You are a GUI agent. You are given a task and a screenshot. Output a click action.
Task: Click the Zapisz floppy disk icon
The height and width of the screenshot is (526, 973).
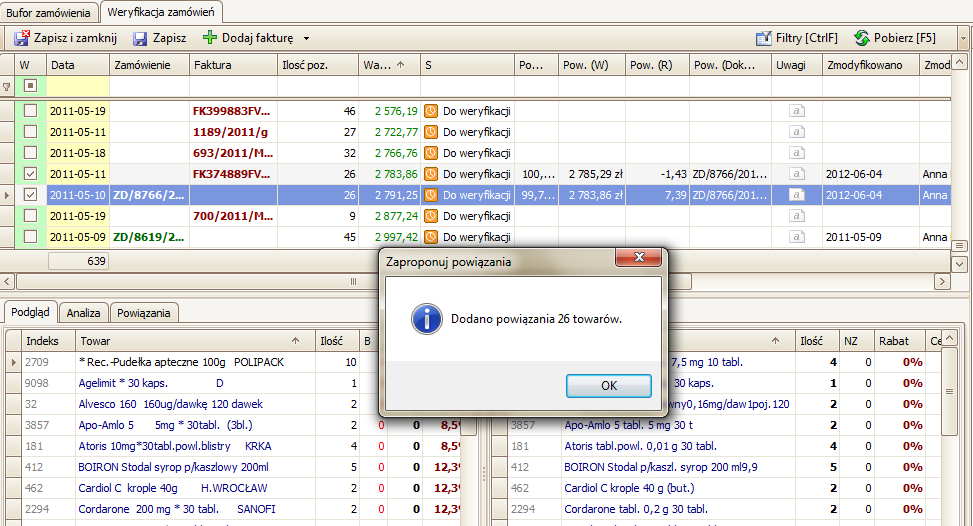click(x=140, y=38)
